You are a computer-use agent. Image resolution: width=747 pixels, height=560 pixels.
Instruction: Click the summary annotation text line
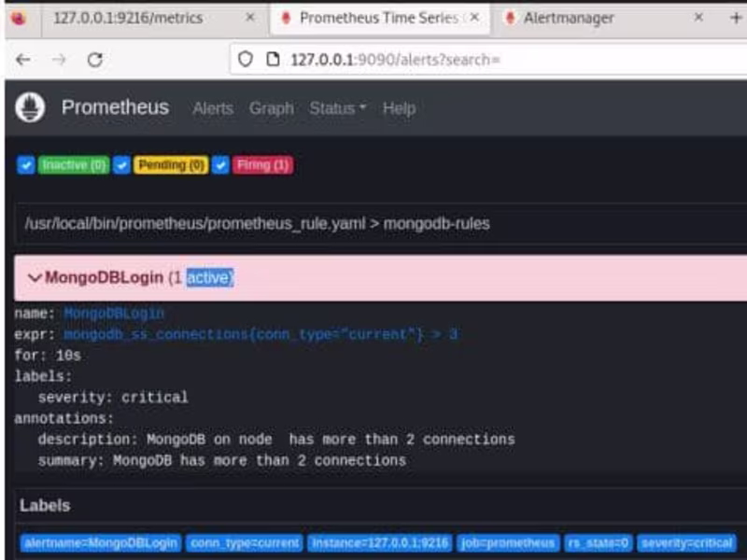pos(222,460)
